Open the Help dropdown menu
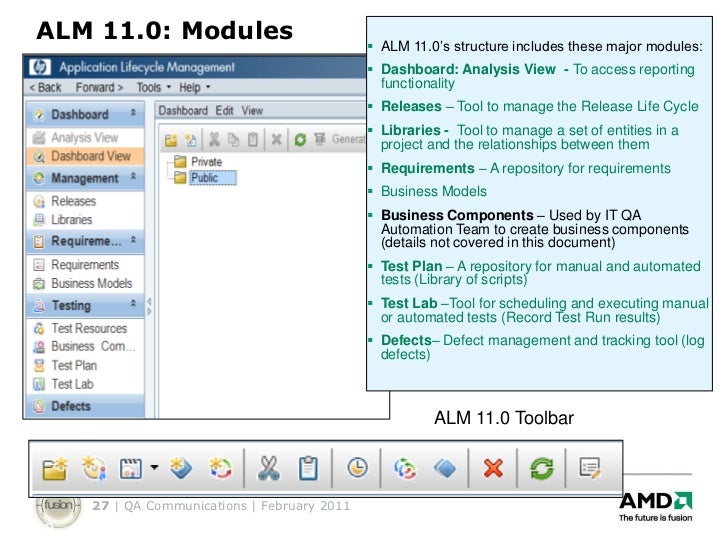Image resolution: width=728 pixels, height=546 pixels. point(195,87)
